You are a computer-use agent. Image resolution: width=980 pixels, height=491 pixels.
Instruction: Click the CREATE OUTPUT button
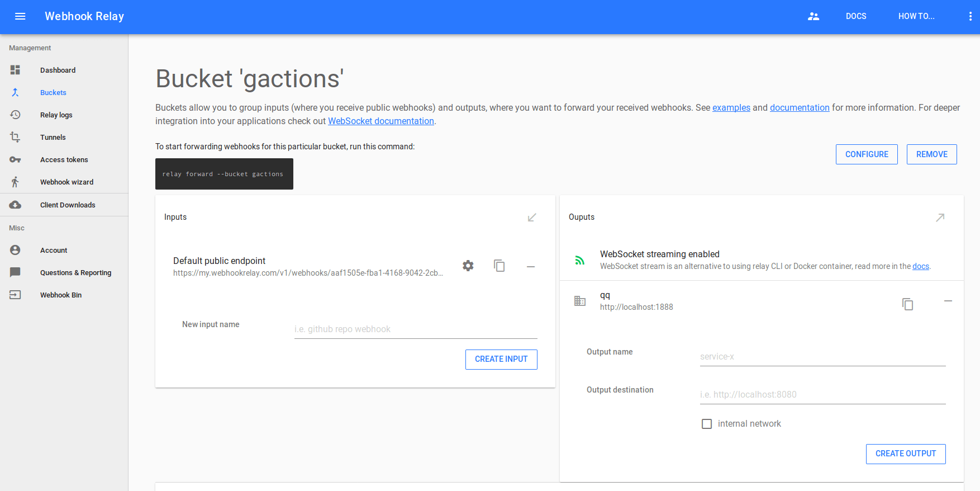(x=906, y=454)
